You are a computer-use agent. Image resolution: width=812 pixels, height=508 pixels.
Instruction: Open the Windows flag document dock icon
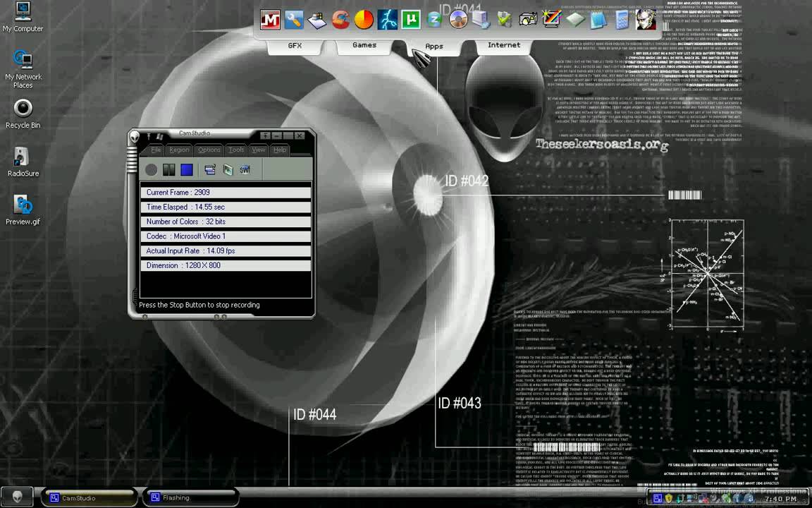click(317, 20)
